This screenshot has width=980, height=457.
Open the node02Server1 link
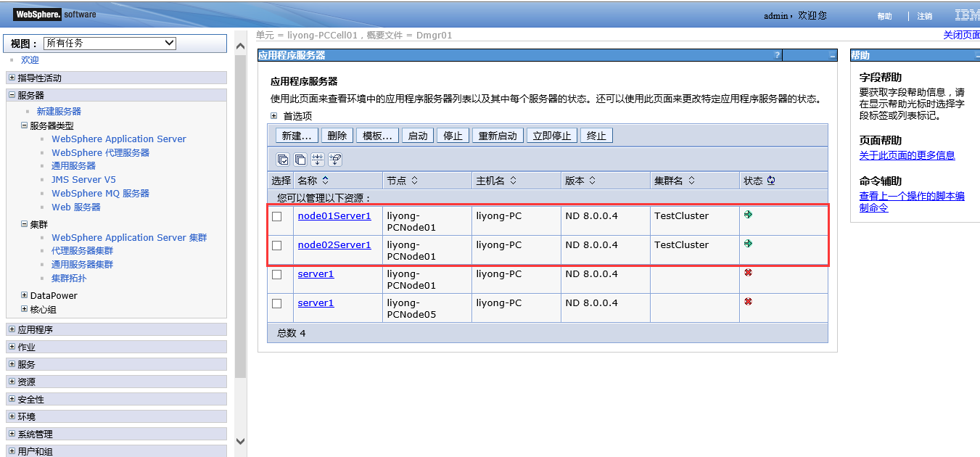[334, 245]
